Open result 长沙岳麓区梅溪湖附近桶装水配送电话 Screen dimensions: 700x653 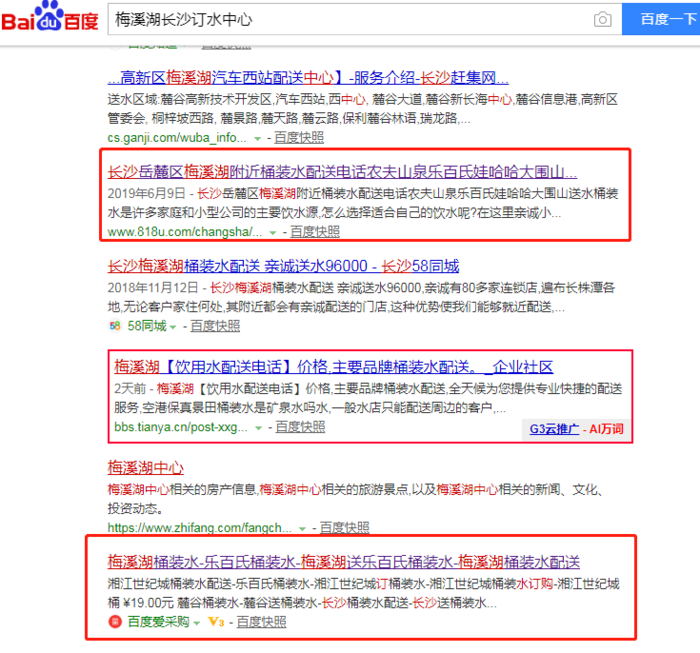[x=342, y=172]
